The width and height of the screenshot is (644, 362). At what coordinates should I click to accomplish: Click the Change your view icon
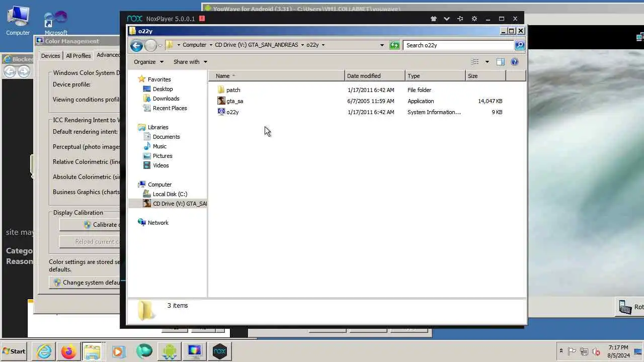point(474,62)
